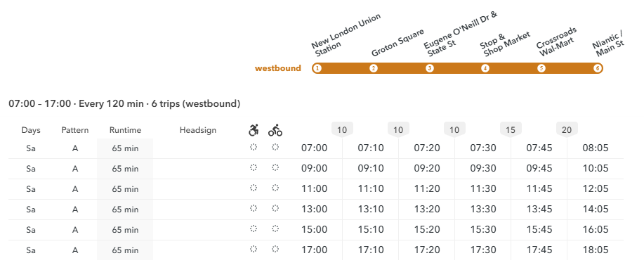Open the 20 min segment time badge

coord(567,130)
